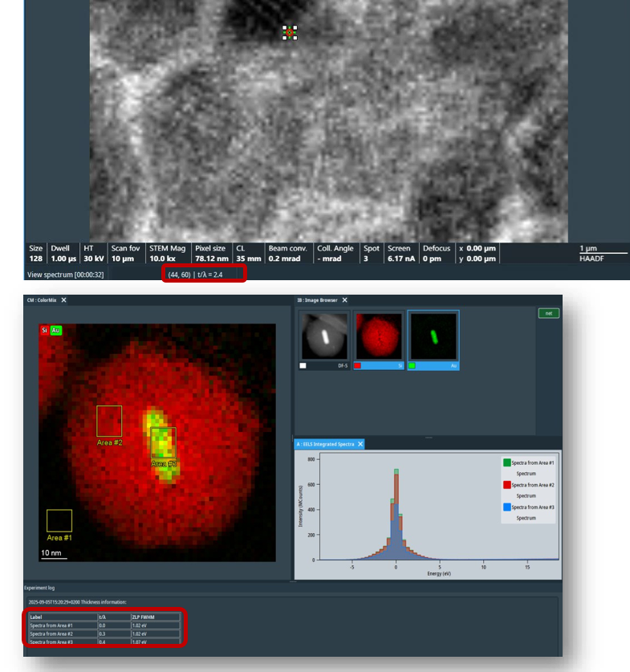
Task: Click the white color swatch under DF-S
Action: (x=303, y=366)
